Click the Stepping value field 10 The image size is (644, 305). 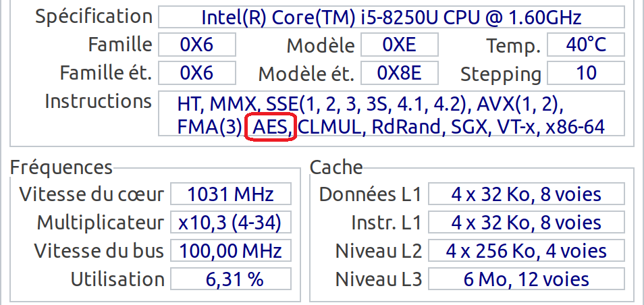click(585, 73)
